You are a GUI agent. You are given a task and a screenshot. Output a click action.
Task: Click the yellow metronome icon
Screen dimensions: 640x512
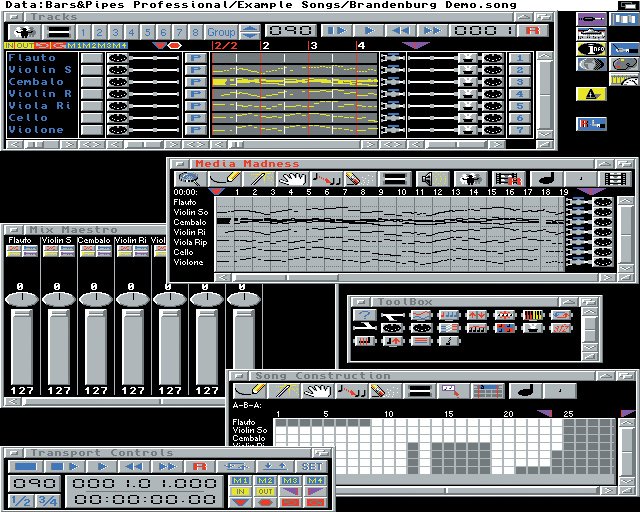[591, 94]
